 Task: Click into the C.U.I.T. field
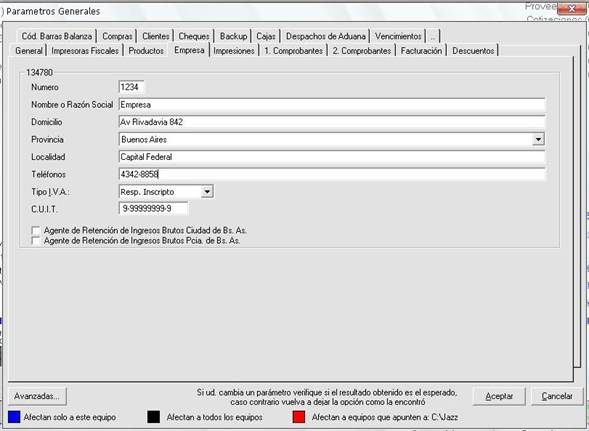click(153, 209)
